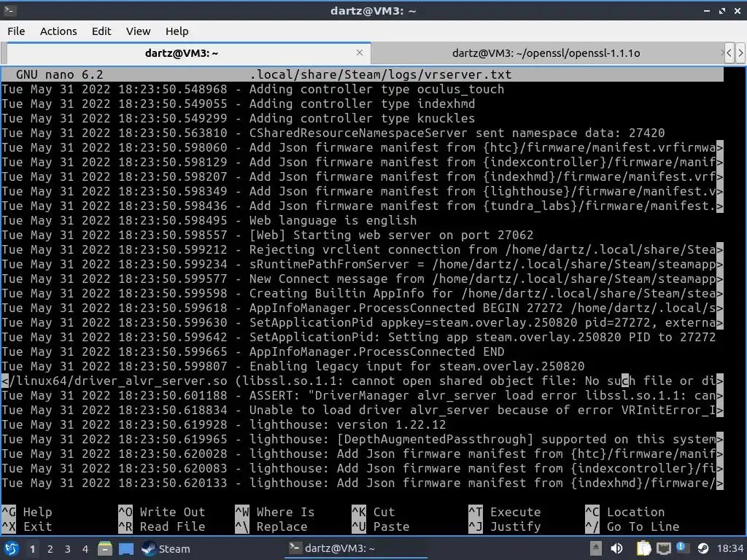Open the Edit menu
Viewport: 747px width, 560px height.
point(101,31)
